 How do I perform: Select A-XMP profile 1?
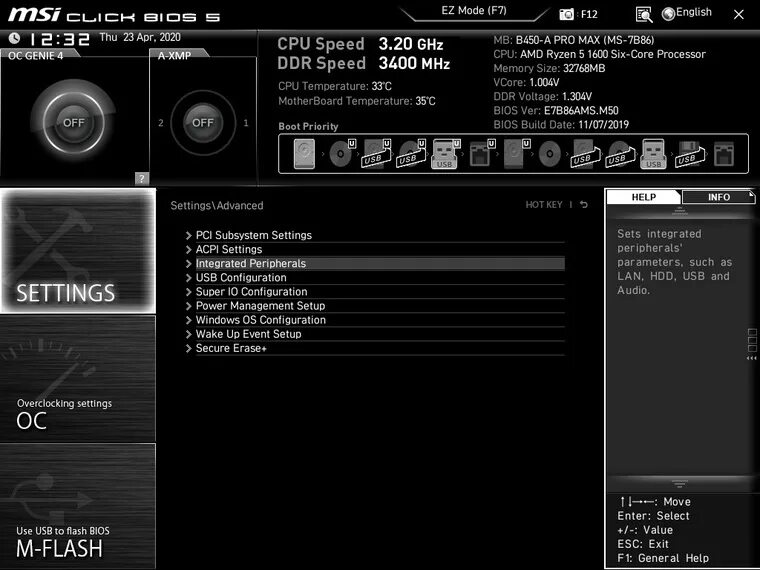click(x=246, y=123)
